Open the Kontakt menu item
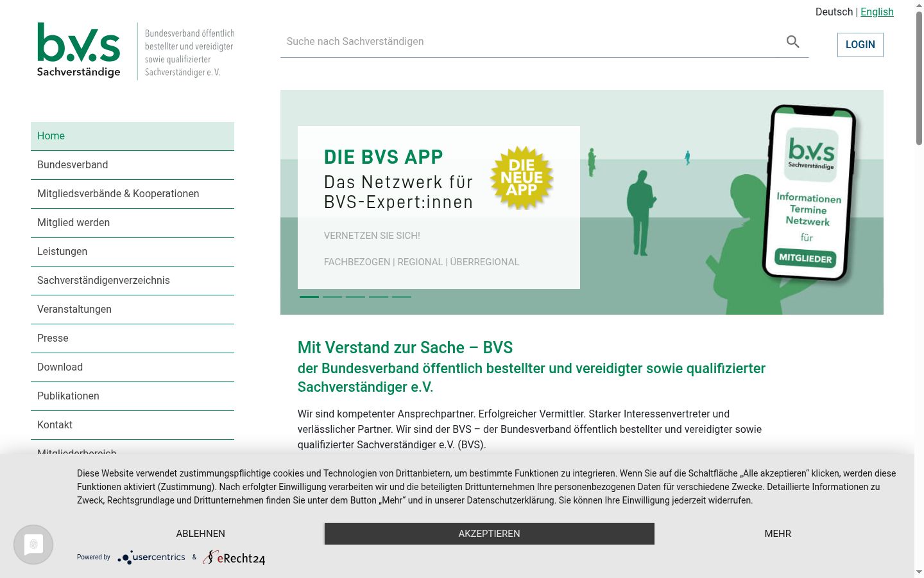Screen dimensions: 924x578 pos(132,425)
